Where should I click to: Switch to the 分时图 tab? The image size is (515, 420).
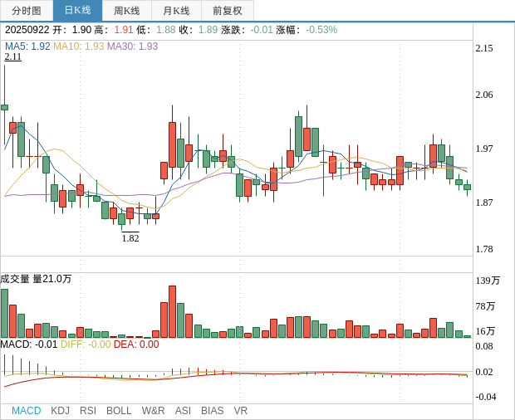coord(27,11)
